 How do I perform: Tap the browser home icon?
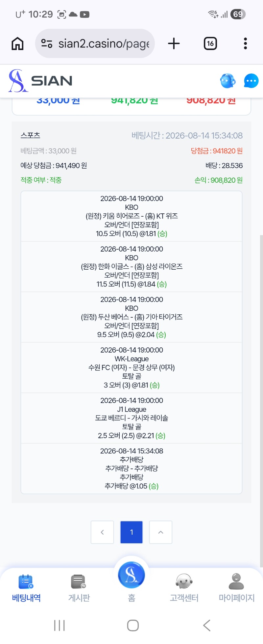coord(18,43)
